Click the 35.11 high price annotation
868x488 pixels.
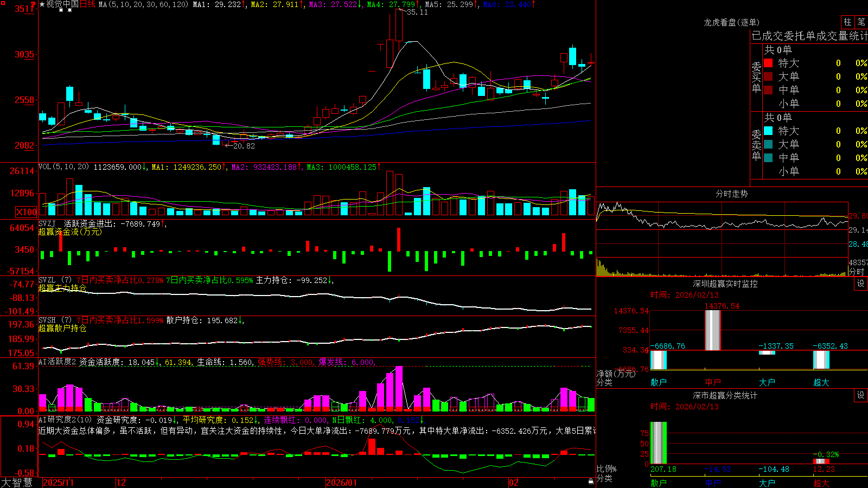417,12
